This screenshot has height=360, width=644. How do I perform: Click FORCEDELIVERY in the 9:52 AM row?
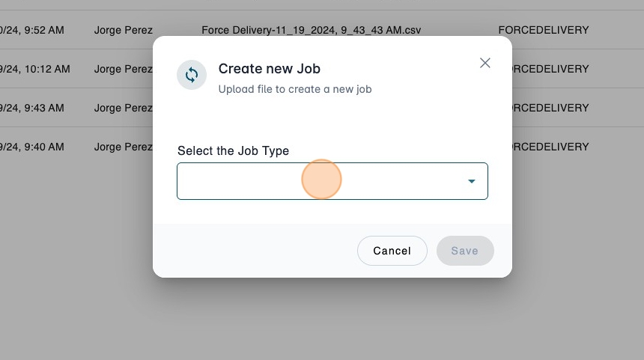click(544, 30)
